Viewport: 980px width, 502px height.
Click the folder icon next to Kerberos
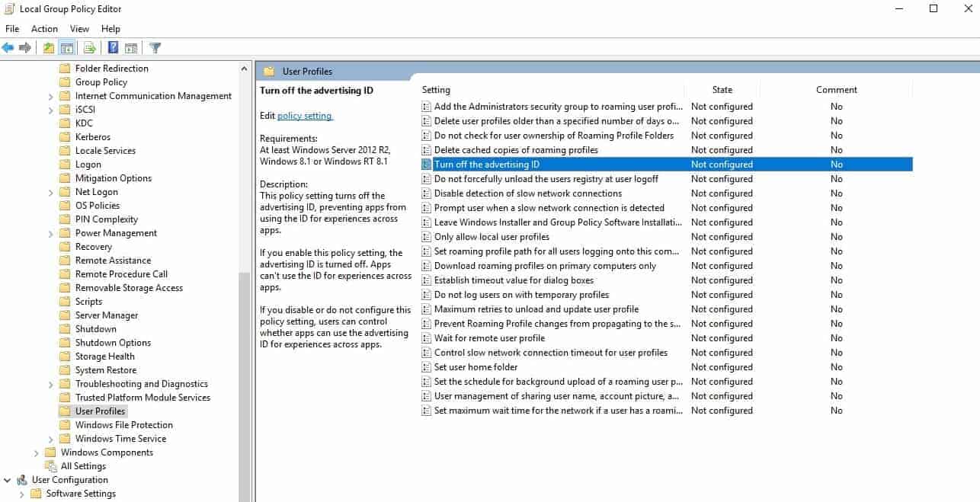[65, 137]
